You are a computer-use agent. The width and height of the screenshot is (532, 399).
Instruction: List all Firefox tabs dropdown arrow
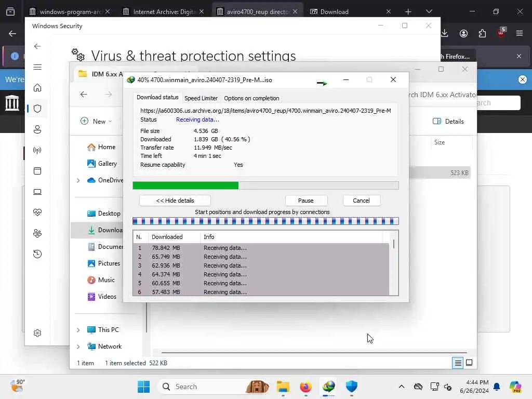[x=429, y=11]
